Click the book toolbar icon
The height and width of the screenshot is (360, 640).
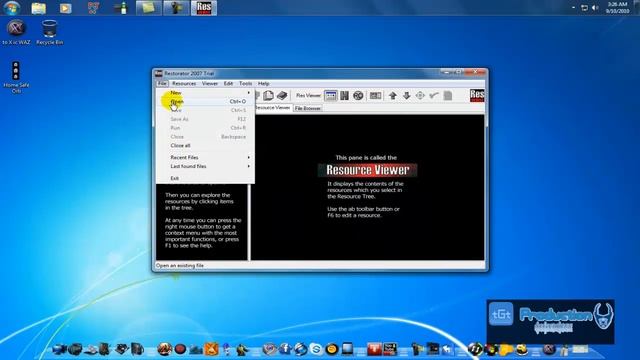pyautogui.click(x=282, y=96)
